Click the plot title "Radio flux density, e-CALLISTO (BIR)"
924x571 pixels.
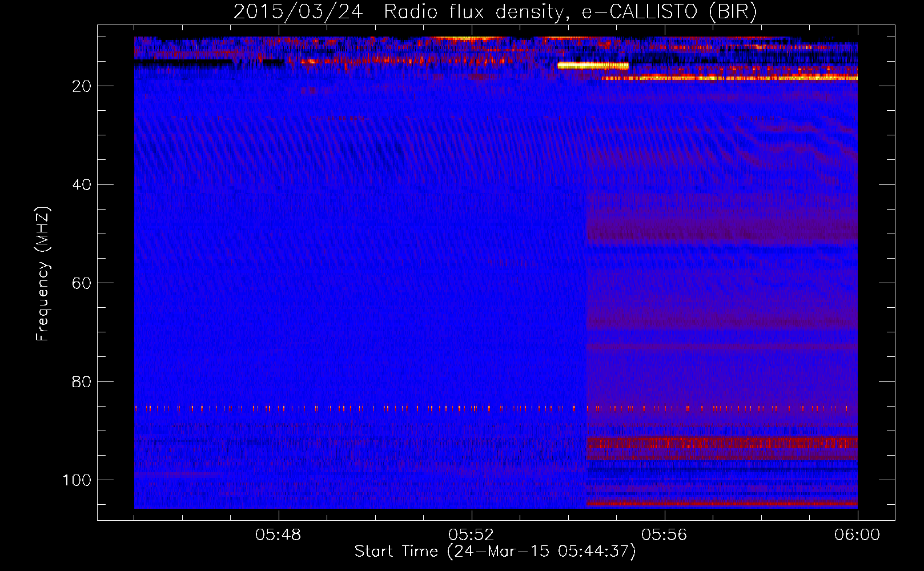[570, 11]
